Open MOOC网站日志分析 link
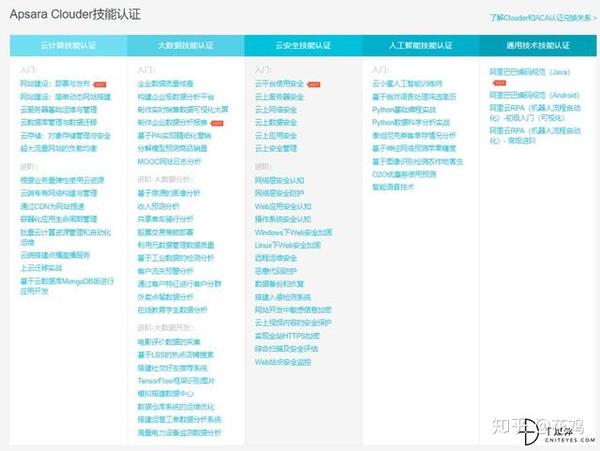Image resolution: width=600 pixels, height=451 pixels. [169, 162]
